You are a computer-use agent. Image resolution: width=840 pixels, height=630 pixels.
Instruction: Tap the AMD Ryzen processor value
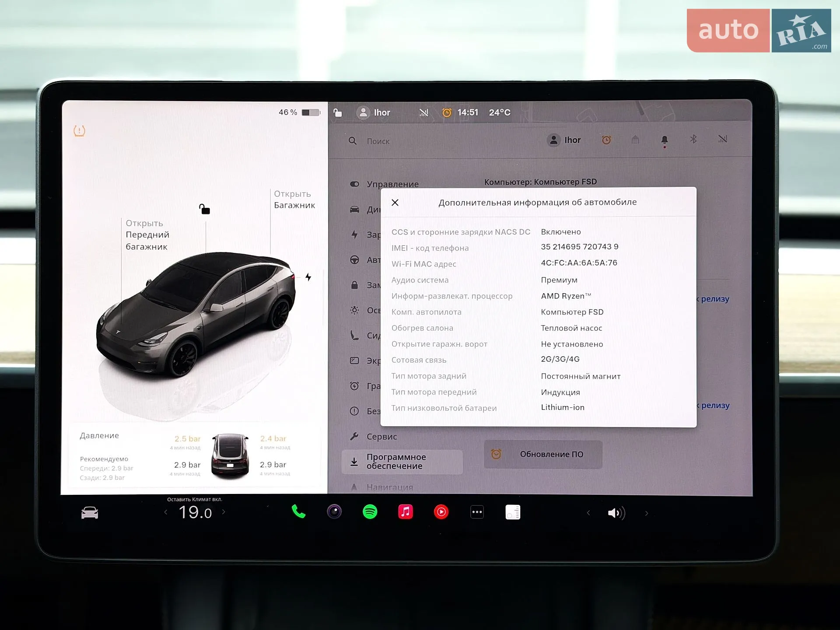coord(566,296)
